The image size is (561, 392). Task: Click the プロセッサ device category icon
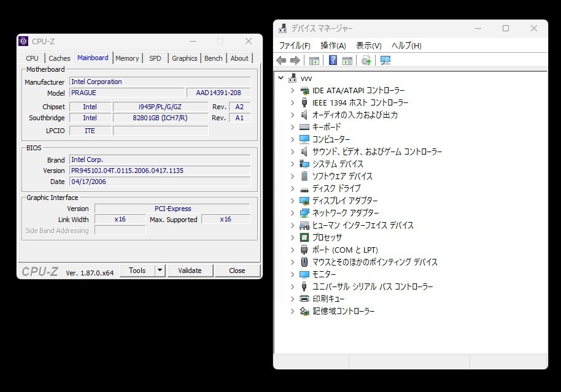[304, 237]
